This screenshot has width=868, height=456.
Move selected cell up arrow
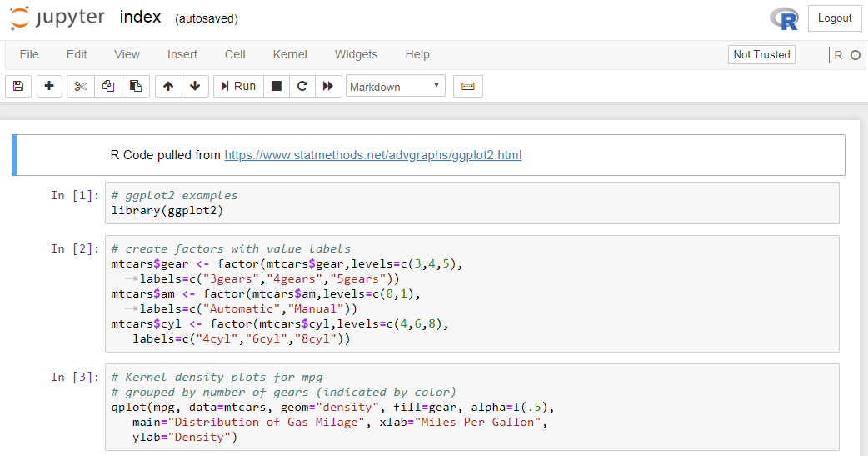(168, 86)
